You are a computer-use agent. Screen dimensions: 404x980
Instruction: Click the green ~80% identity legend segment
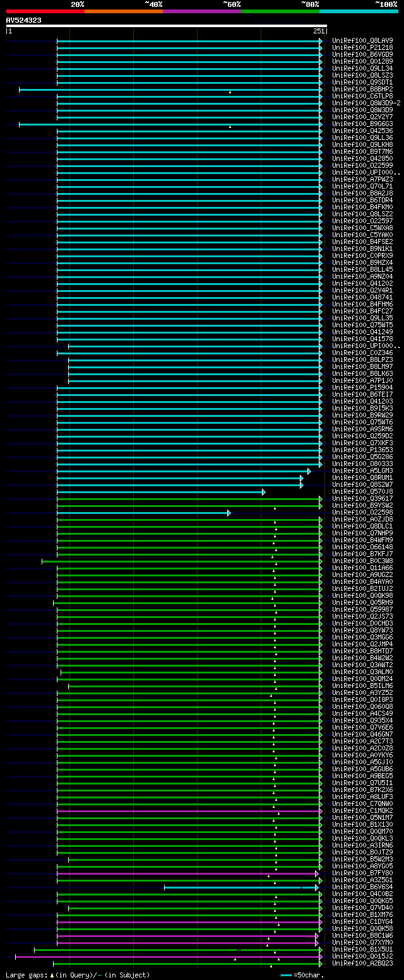click(280, 11)
